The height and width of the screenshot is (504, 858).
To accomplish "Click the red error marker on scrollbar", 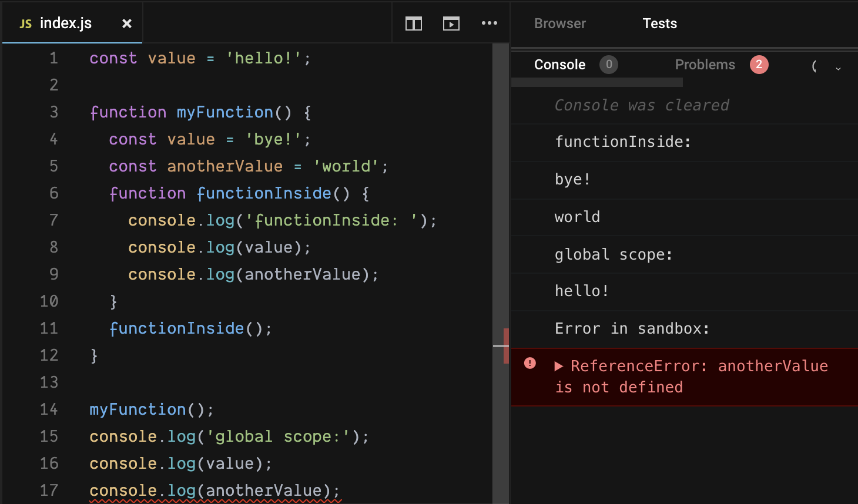I will coord(506,346).
